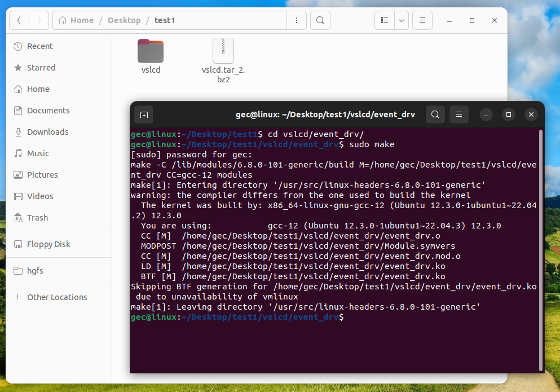The image size is (560, 392).
Task: Close the terminal window
Action: tap(531, 114)
